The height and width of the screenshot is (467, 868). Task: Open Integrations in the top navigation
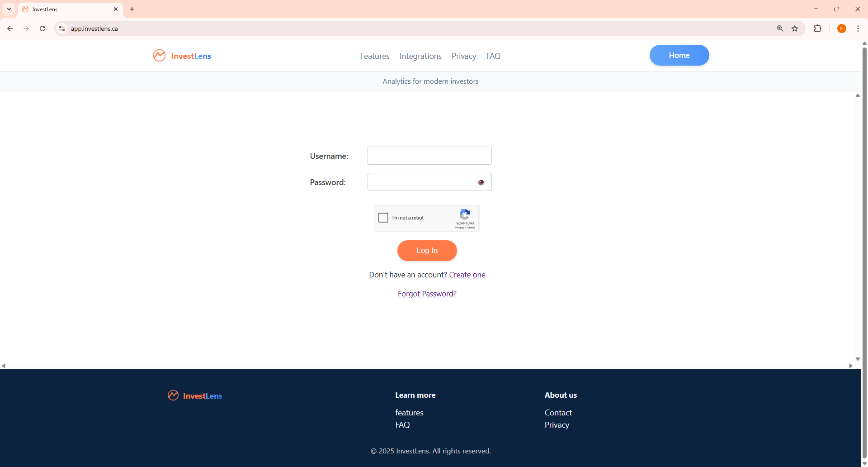[x=420, y=56]
